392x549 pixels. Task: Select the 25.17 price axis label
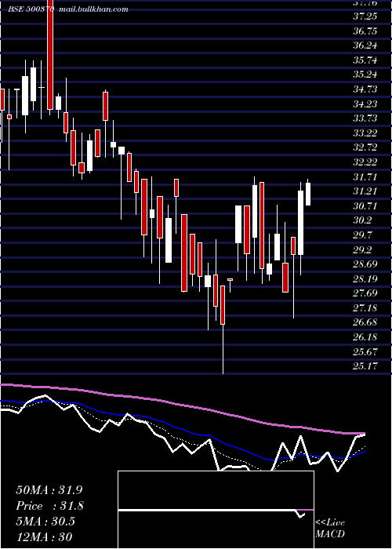click(x=365, y=366)
